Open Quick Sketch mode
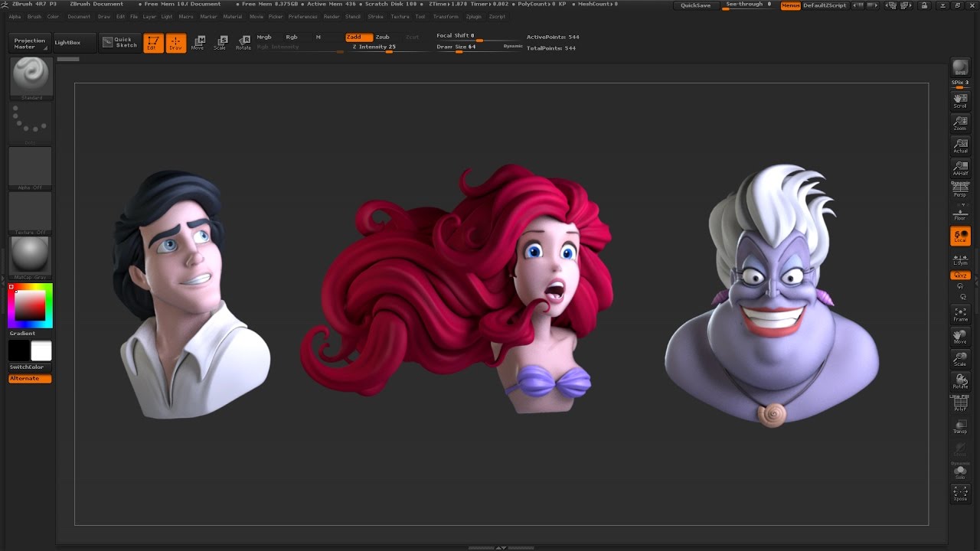Viewport: 980px width, 551px height. coord(119,43)
